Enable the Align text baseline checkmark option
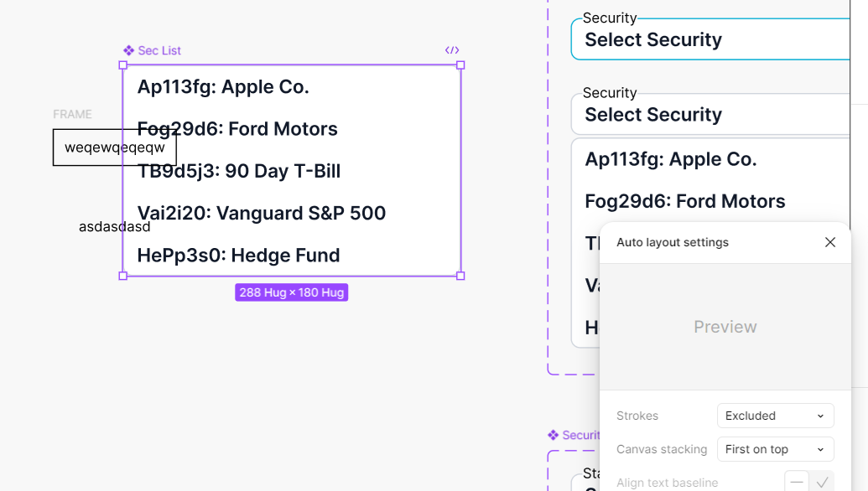 pos(822,483)
